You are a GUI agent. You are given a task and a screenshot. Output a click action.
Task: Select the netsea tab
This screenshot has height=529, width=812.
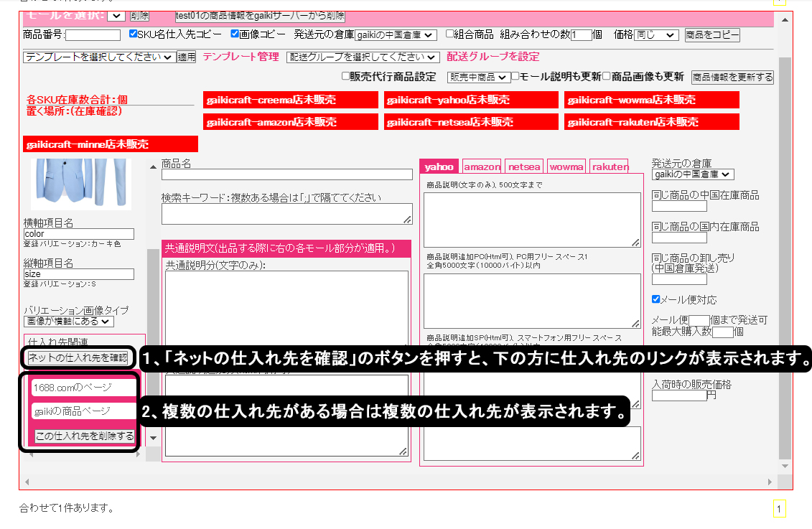[524, 167]
